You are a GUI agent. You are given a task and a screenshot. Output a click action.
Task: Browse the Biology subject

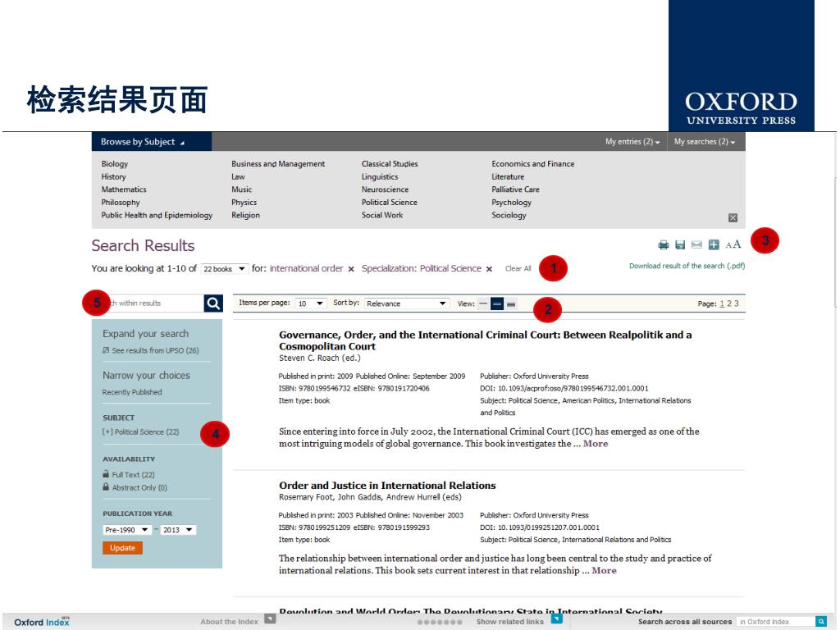point(115,164)
